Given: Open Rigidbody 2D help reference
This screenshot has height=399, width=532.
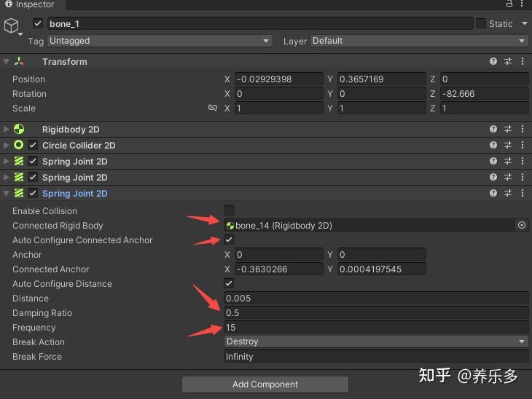Looking at the screenshot, I should pos(493,129).
